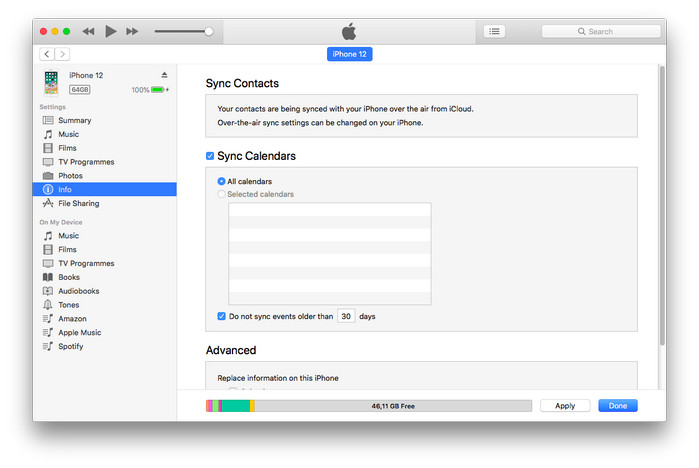
Task: Open the Apple Music playlist
Action: coord(104,333)
